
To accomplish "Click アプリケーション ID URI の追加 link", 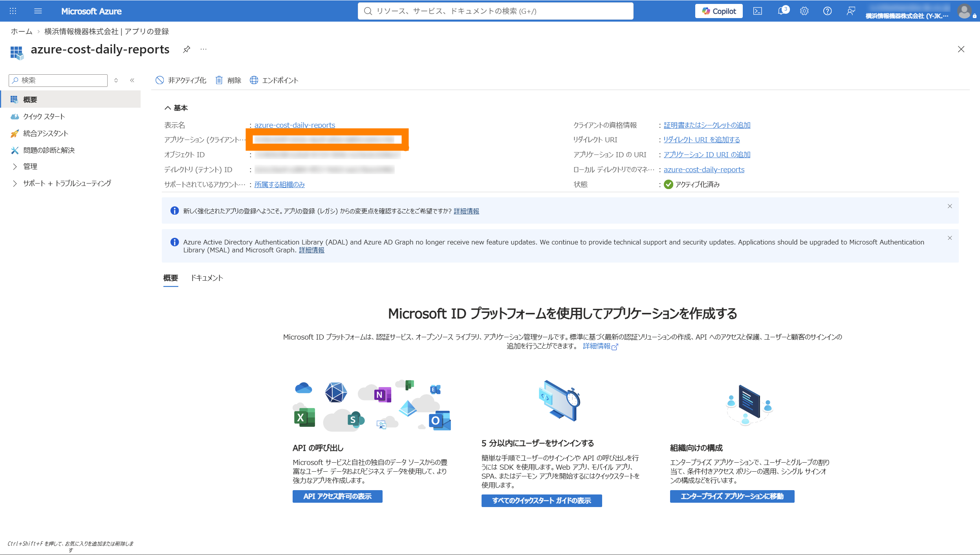I will pyautogui.click(x=707, y=154).
